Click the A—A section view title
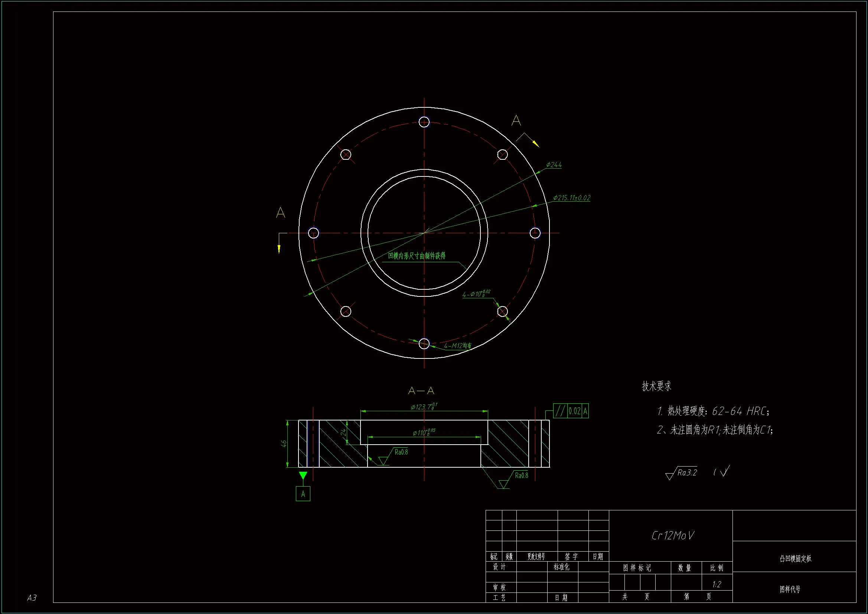This screenshot has width=868, height=614. (x=421, y=391)
